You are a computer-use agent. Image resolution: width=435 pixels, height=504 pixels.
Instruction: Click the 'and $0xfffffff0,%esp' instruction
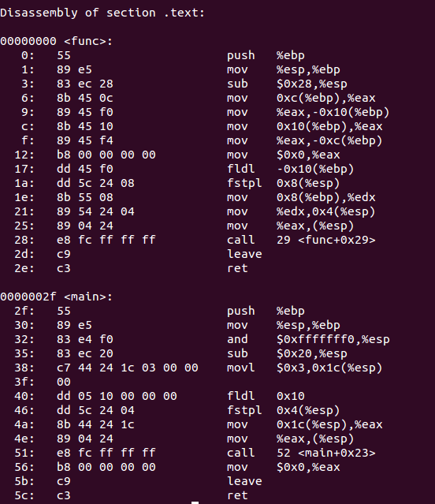coord(308,339)
